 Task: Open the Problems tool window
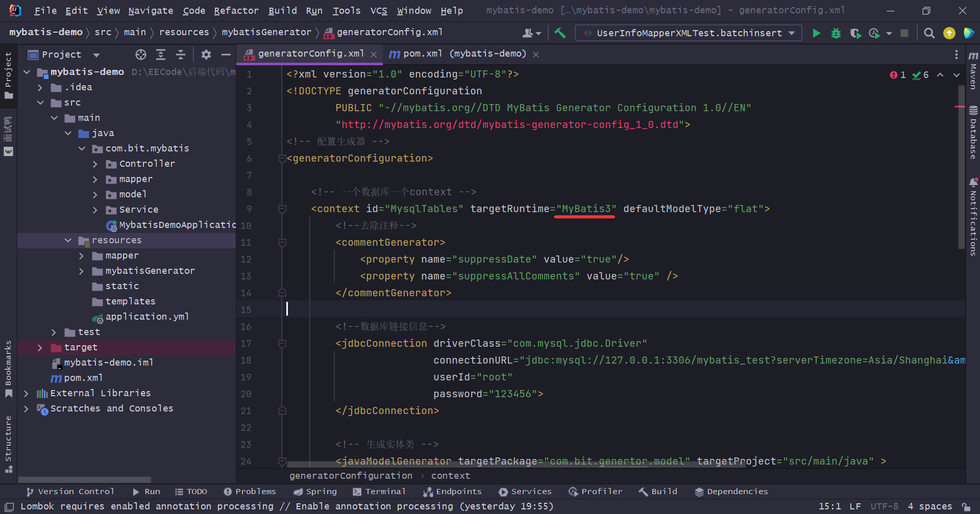(250, 492)
